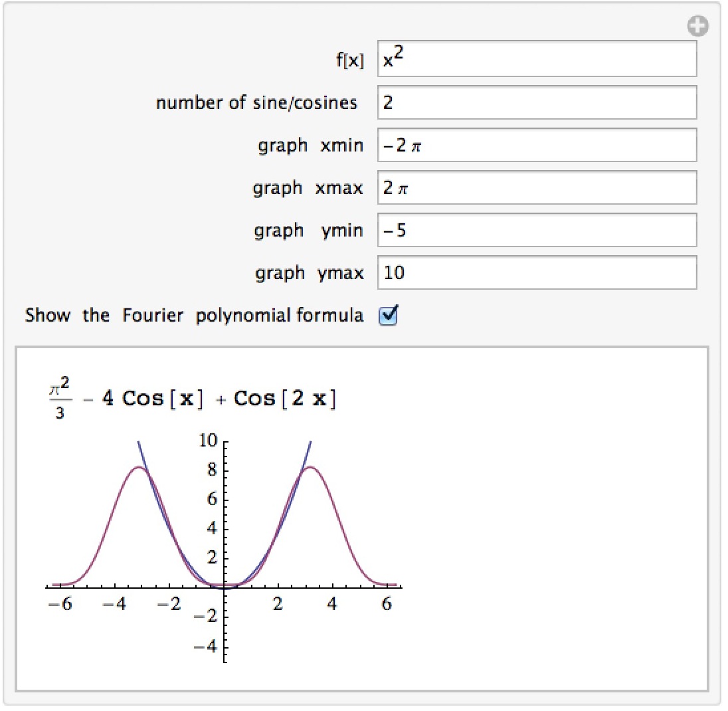Click the "graph ymax" label text
This screenshot has height=711, width=728.
pyautogui.click(x=310, y=274)
